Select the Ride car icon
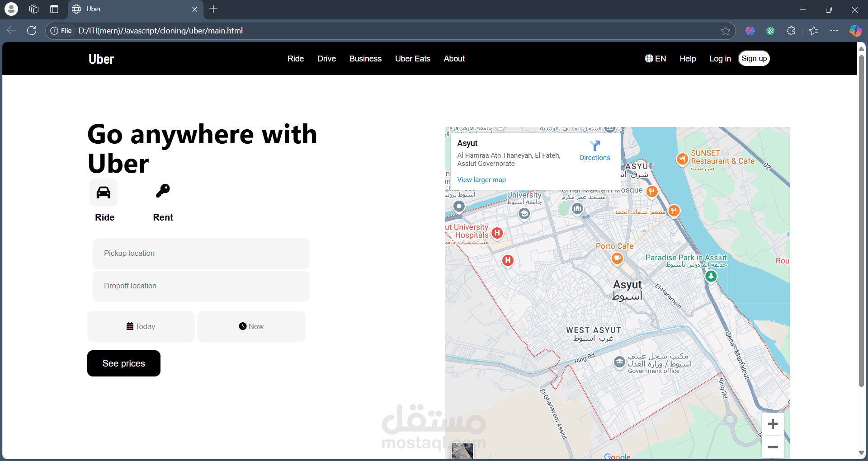868x461 pixels. (x=103, y=192)
